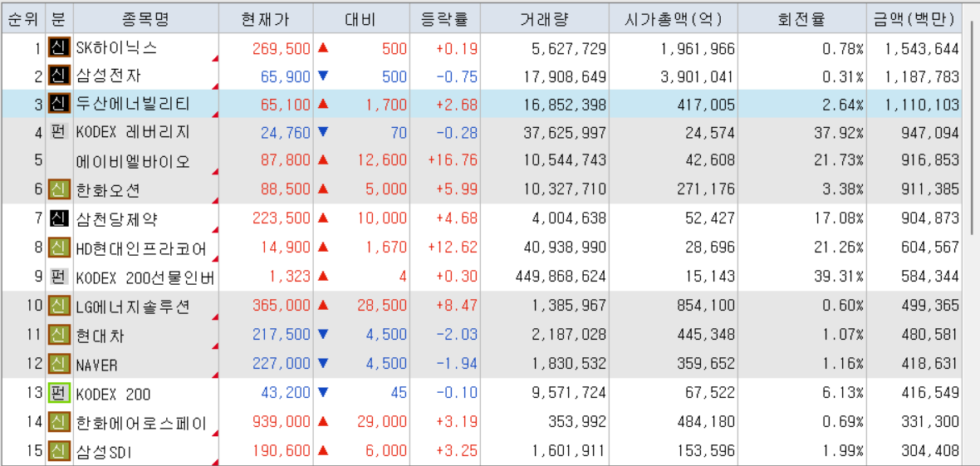This screenshot has width=980, height=466.
Task: Select stock name HD현대인프라코어
Action: point(140,248)
